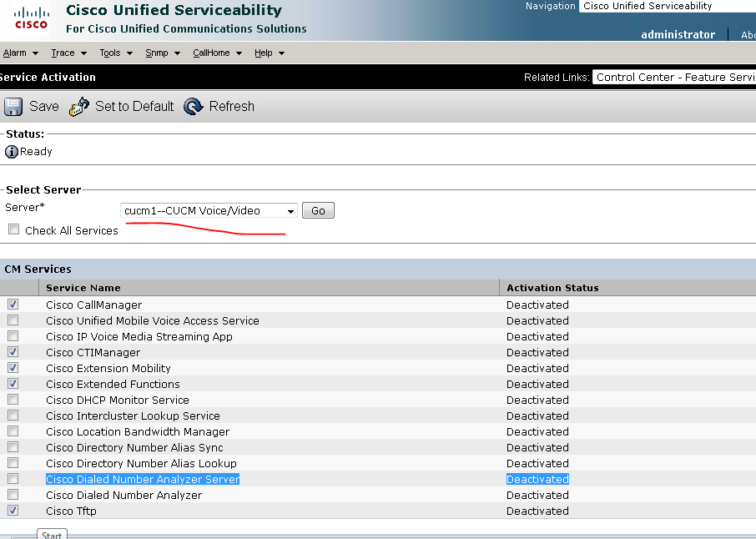Uncheck Cisco CallManager service

coord(13,305)
